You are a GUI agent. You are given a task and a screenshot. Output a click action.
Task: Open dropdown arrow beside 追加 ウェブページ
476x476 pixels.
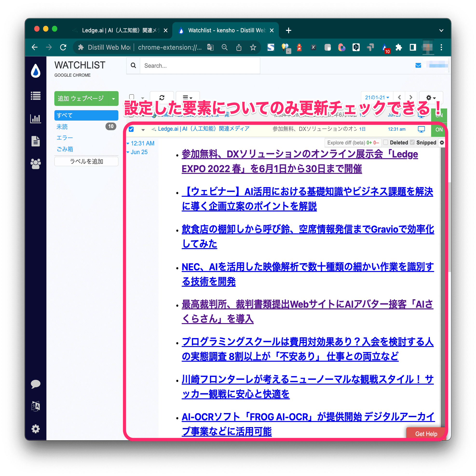tap(113, 99)
